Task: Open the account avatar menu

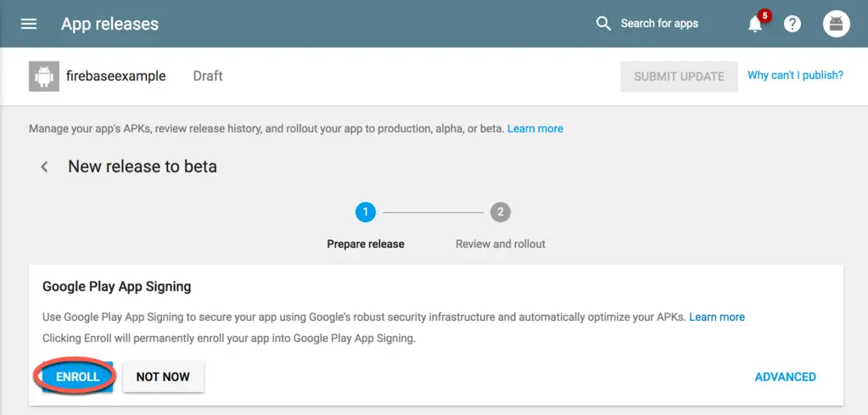Action: coord(836,24)
